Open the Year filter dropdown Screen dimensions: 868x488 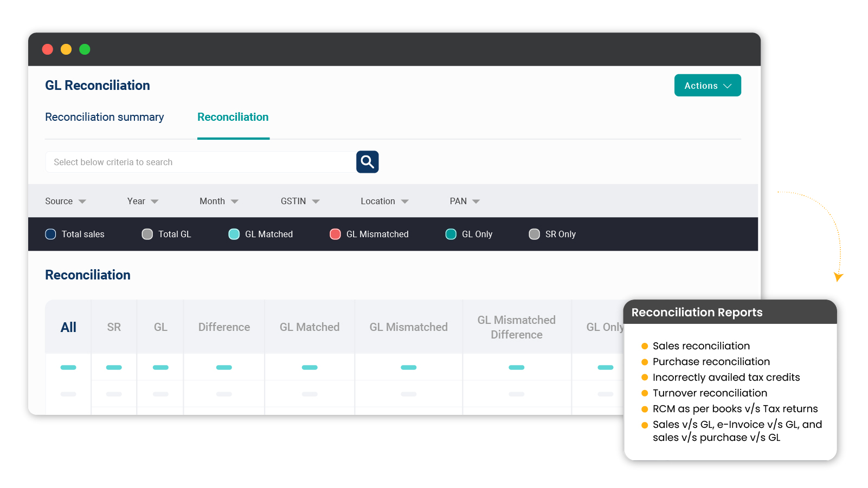(143, 201)
